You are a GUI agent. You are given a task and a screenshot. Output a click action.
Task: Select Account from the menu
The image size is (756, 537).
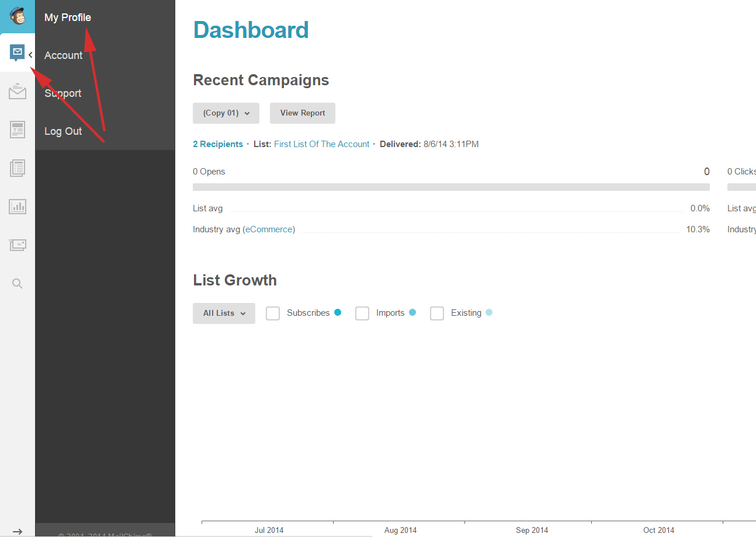coord(63,55)
